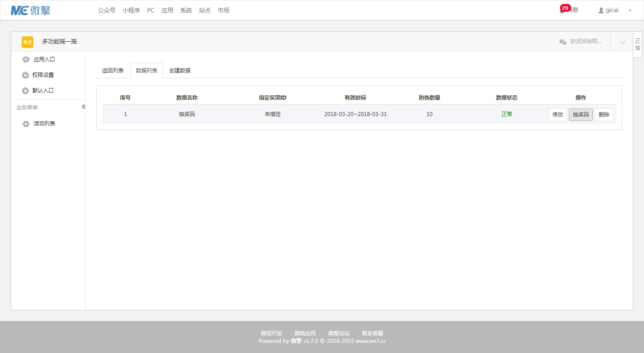Open 应用入口 in the sidebar
Viewport: 644px width, 353px height.
tap(44, 60)
